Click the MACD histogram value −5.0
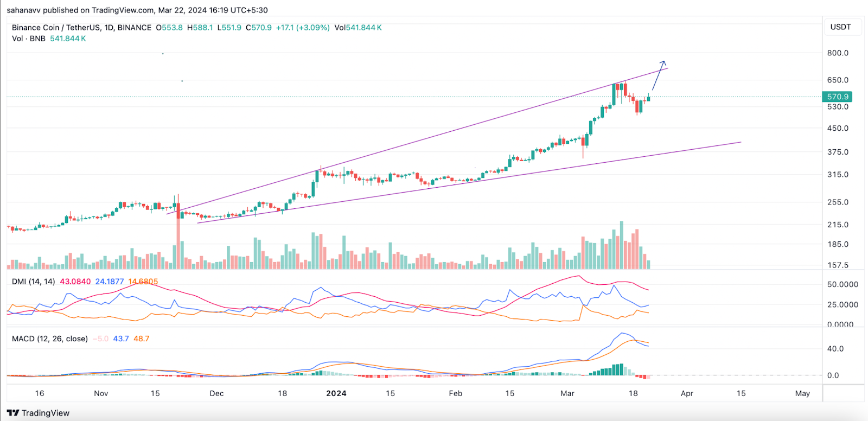 [100, 339]
